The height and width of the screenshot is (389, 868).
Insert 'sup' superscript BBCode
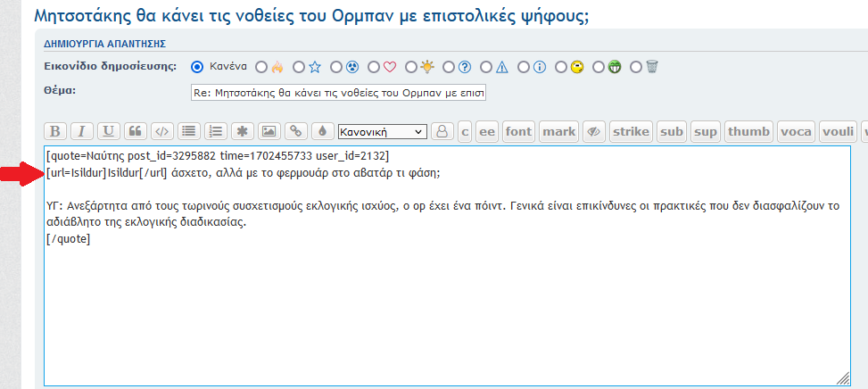coord(706,131)
